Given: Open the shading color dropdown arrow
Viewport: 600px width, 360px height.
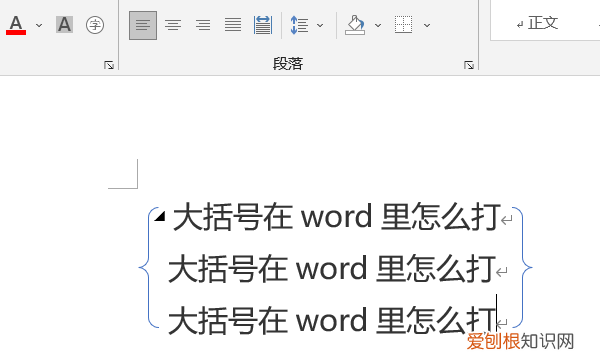Looking at the screenshot, I should click(x=378, y=26).
